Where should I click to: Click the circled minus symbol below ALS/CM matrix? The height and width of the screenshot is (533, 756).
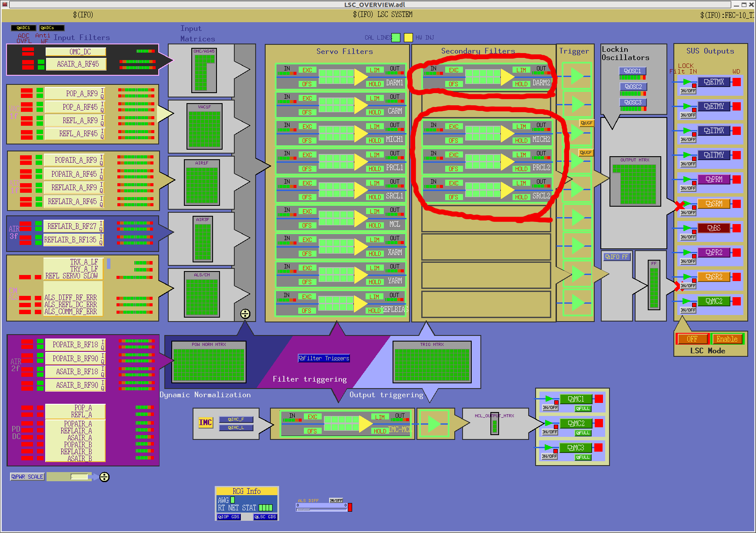(245, 314)
